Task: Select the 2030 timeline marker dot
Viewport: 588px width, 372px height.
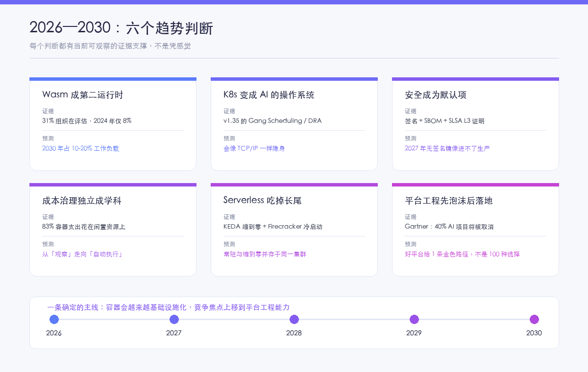Action: coord(534,320)
